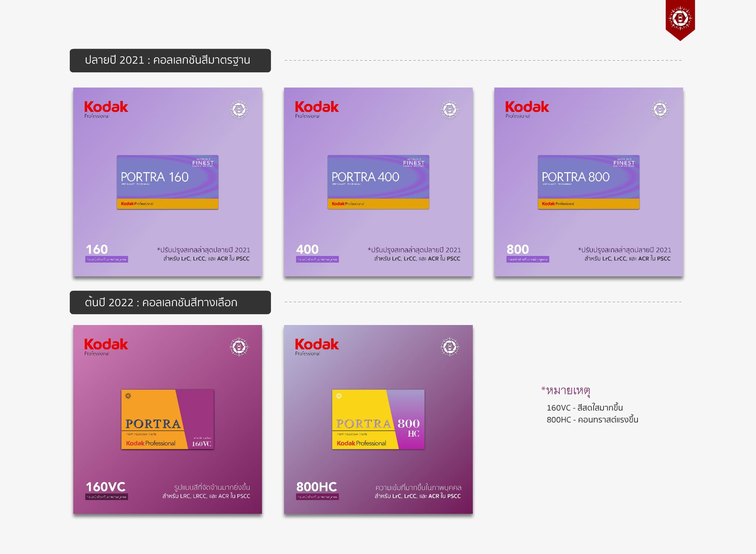The height and width of the screenshot is (554, 756).
Task: Click the small purple tag under '800'
Action: click(528, 259)
